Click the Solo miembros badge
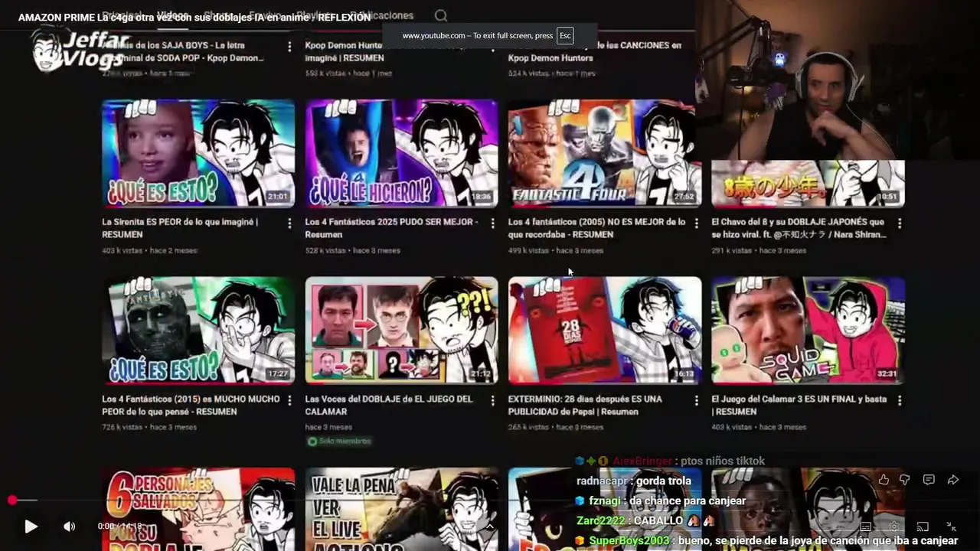The width and height of the screenshot is (980, 551). pyautogui.click(x=338, y=442)
